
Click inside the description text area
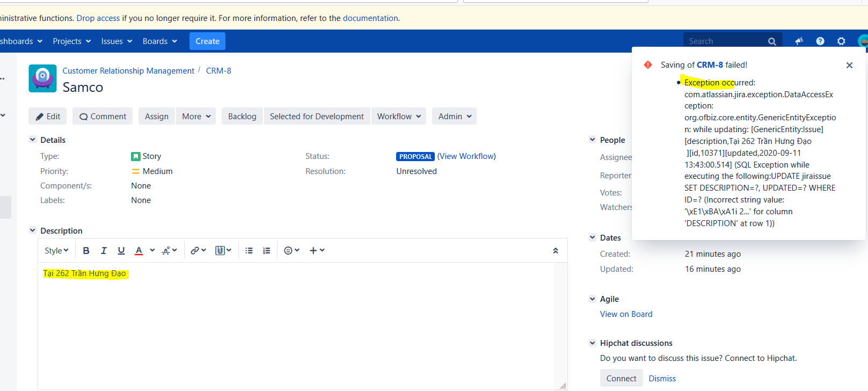296,325
